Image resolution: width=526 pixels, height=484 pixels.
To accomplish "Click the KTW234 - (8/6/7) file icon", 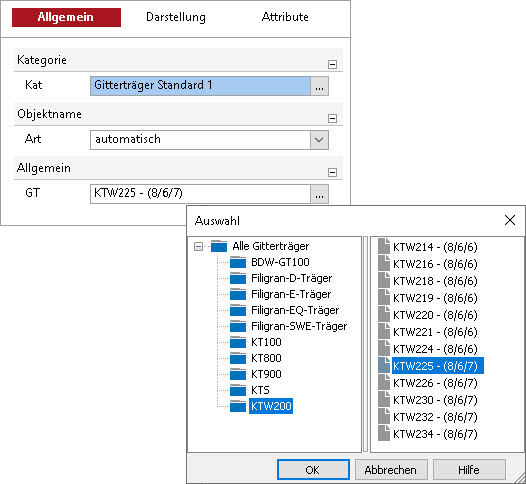I will tap(384, 433).
